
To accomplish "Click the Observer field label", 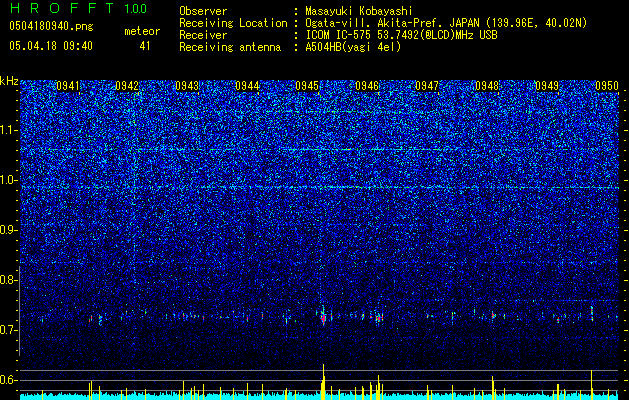I will coord(203,11).
